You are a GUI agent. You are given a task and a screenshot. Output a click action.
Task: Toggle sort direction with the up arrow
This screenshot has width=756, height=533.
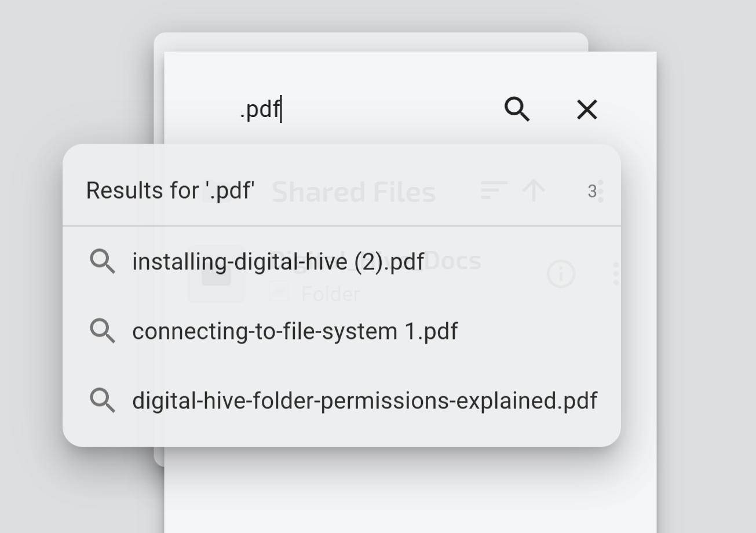[x=534, y=190]
